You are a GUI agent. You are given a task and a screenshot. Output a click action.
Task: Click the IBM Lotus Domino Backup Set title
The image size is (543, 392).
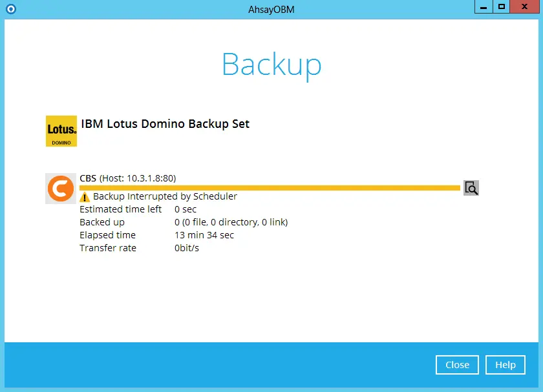coord(165,123)
